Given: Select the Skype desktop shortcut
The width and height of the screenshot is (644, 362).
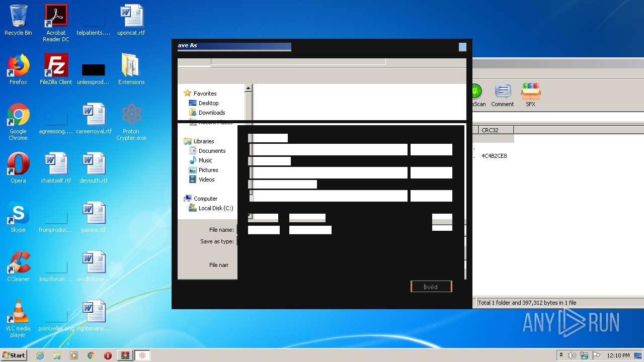Looking at the screenshot, I should 18,217.
